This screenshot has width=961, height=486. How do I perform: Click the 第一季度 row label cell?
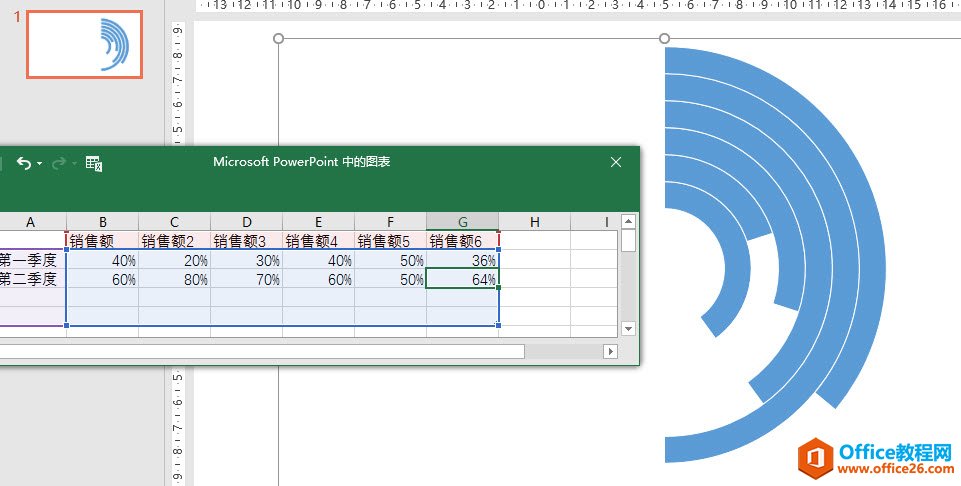point(32,260)
